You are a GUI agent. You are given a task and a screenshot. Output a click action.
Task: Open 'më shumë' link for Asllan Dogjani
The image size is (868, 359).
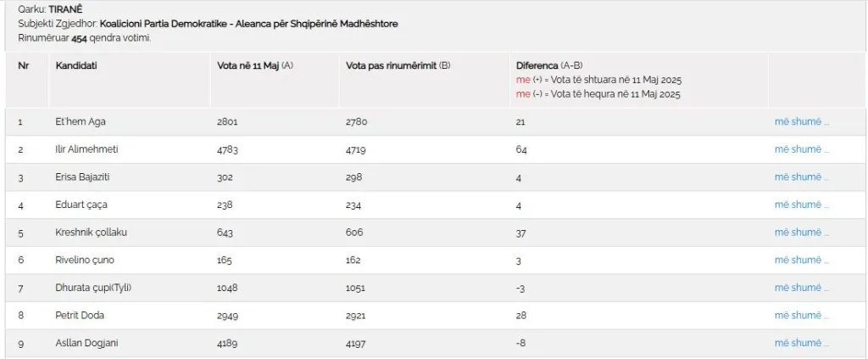(x=802, y=344)
